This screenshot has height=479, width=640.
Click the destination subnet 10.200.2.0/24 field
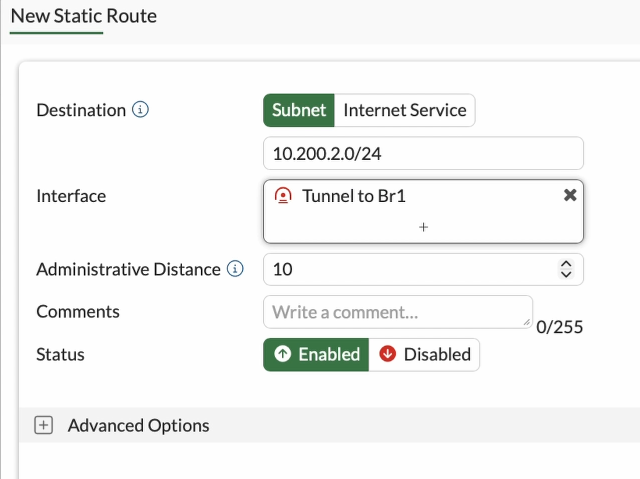pyautogui.click(x=423, y=153)
